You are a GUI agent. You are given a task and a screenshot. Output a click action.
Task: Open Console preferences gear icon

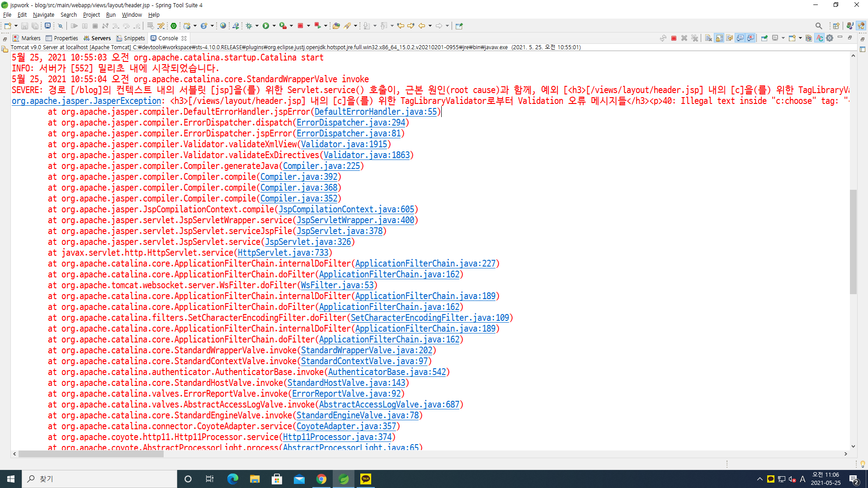pos(830,38)
